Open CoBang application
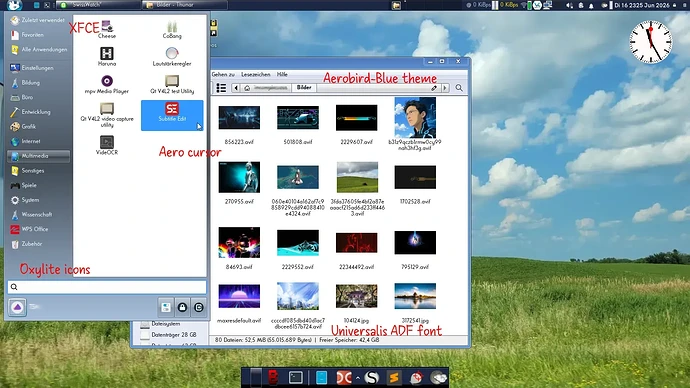Screen dimensions: 690x388 pyautogui.click(x=172, y=29)
